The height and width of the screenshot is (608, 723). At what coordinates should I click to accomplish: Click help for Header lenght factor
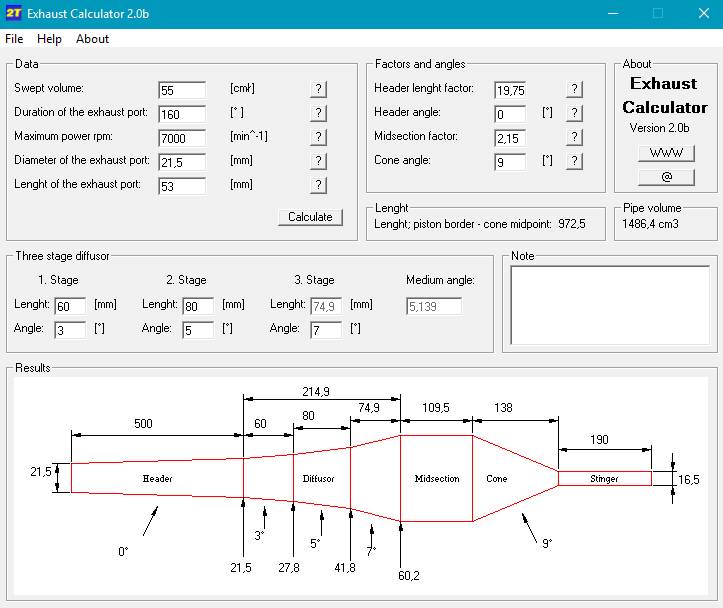click(x=574, y=89)
